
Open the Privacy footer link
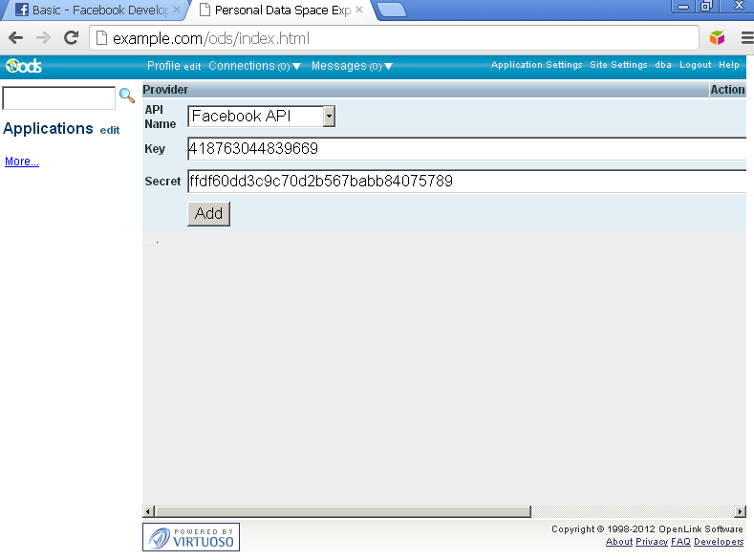tap(652, 542)
